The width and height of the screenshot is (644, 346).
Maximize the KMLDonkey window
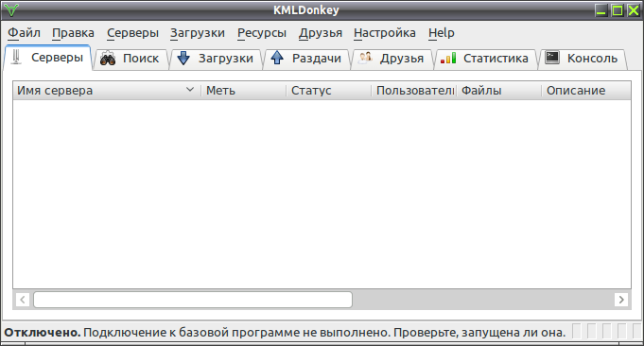click(x=618, y=10)
